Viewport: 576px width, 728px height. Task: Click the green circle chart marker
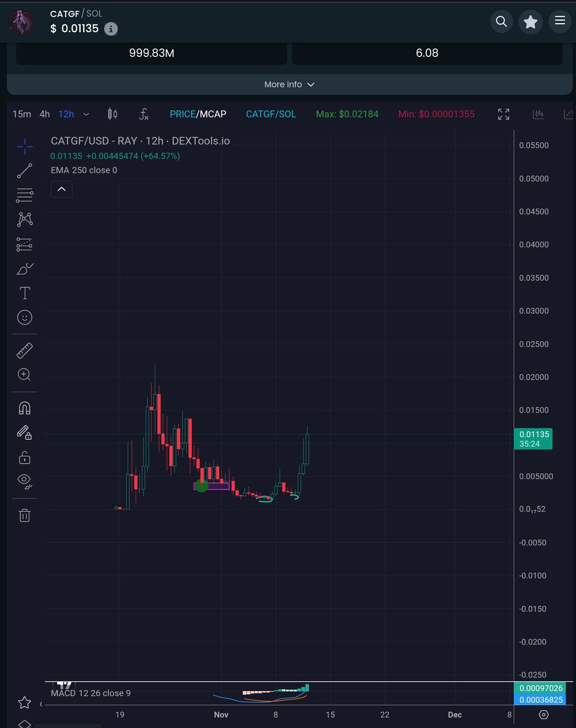point(202,485)
